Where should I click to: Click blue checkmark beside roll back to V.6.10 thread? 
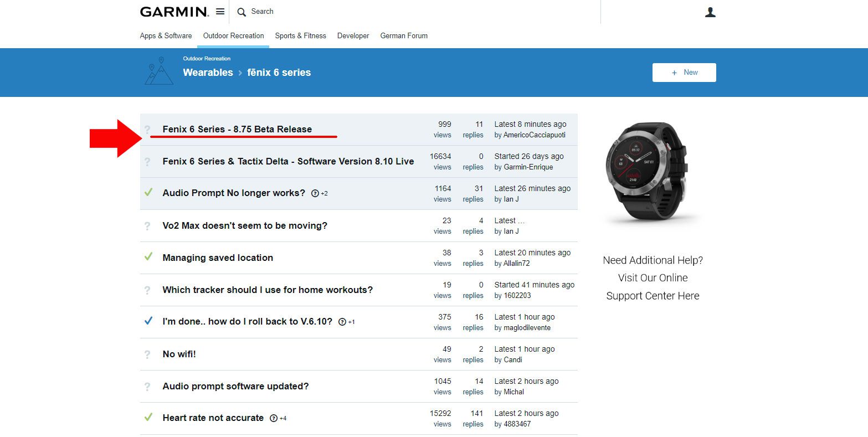pyautogui.click(x=148, y=321)
